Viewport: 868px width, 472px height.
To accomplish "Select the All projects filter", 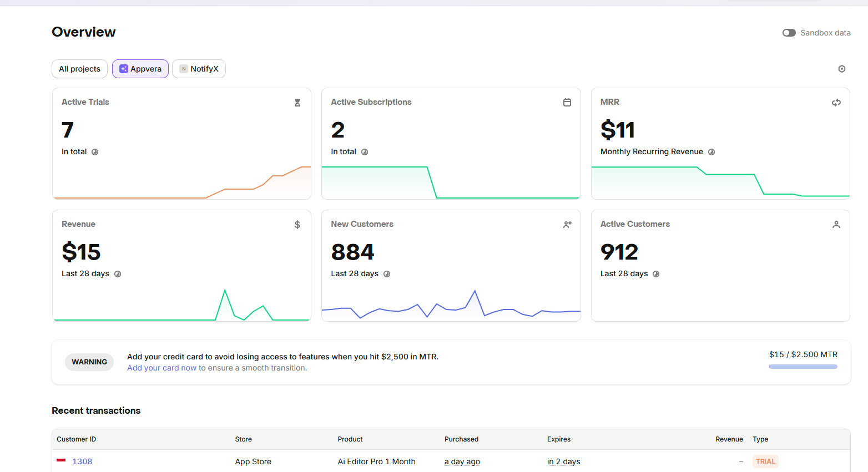I will click(x=80, y=69).
